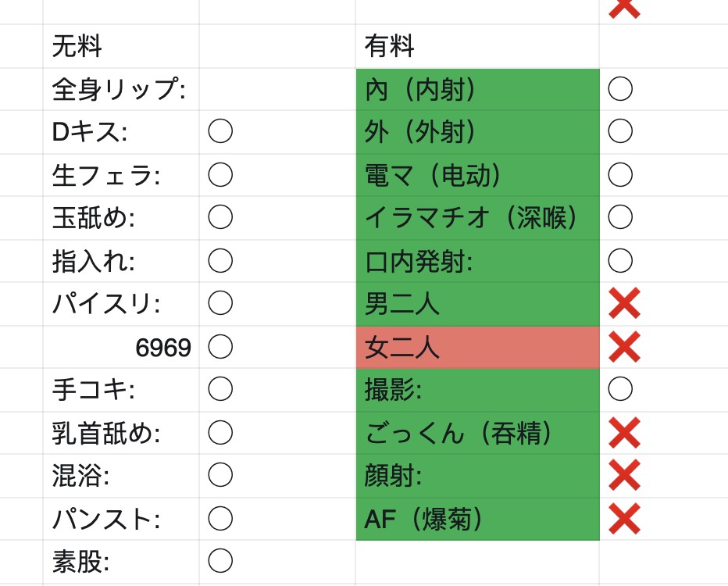The width and height of the screenshot is (728, 586).
Task: Select the 无料 header cell
Action: (121, 46)
